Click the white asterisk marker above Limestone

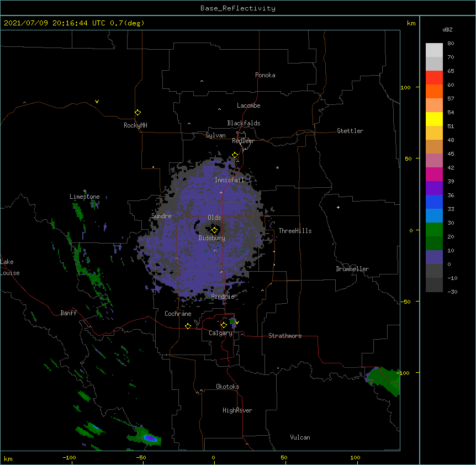tap(84, 191)
